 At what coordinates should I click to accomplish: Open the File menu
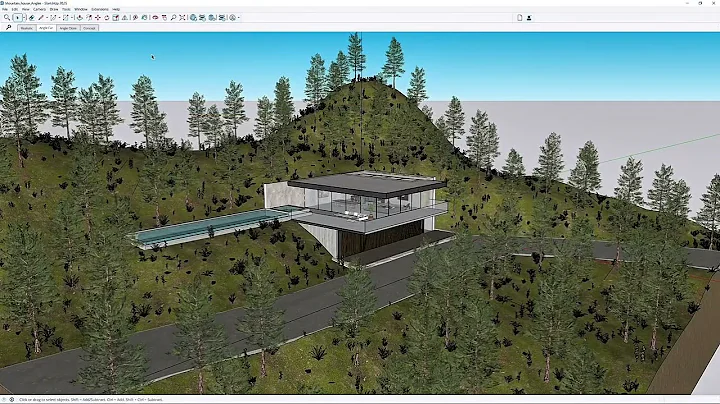5,9
